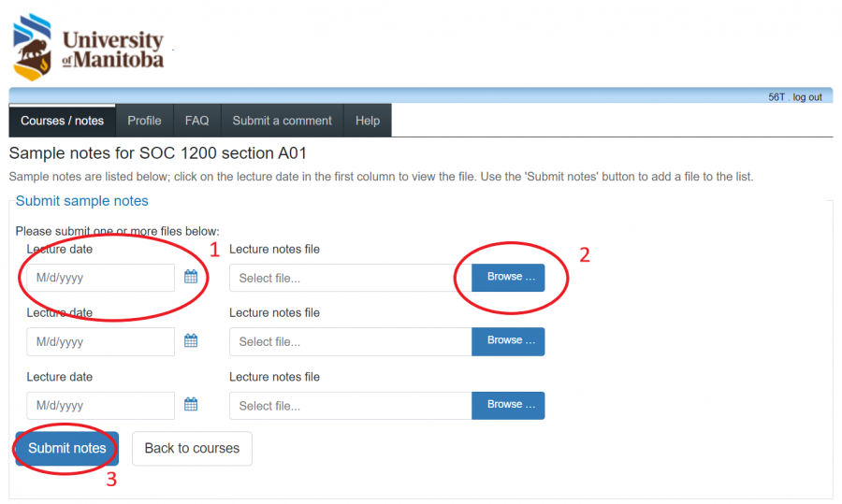Focus the first Lecture date input field
The width and height of the screenshot is (842, 504).
click(x=100, y=278)
